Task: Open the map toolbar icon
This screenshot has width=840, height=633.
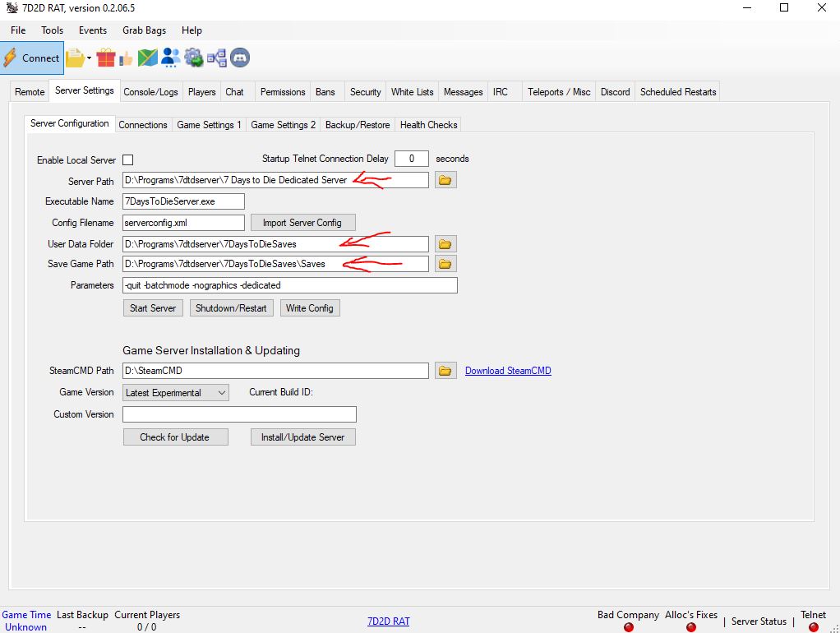Action: 147,58
